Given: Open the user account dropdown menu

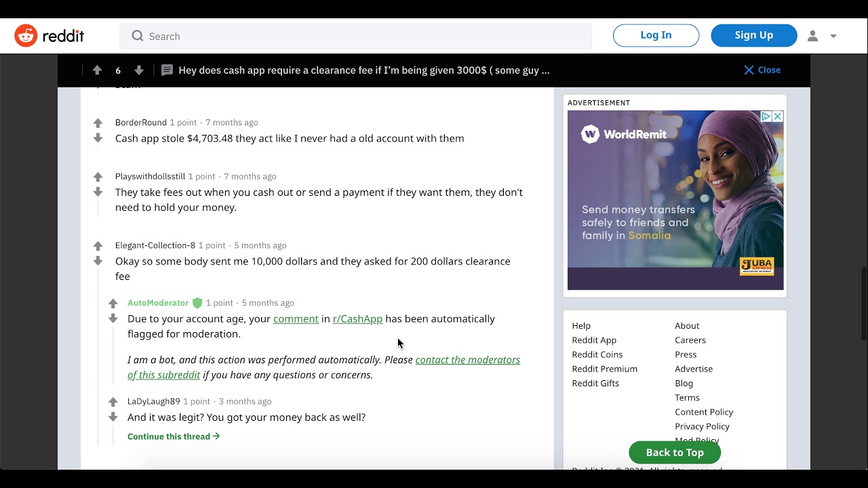Looking at the screenshot, I should pos(822,36).
